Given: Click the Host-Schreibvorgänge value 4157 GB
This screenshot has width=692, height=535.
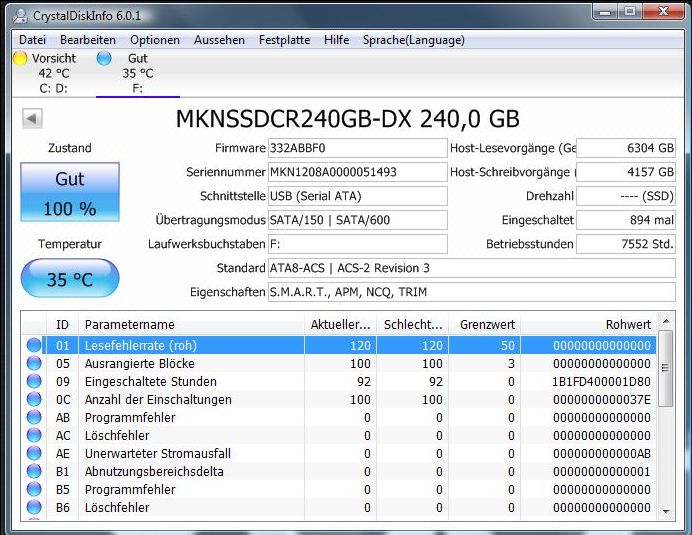Looking at the screenshot, I should (626, 172).
